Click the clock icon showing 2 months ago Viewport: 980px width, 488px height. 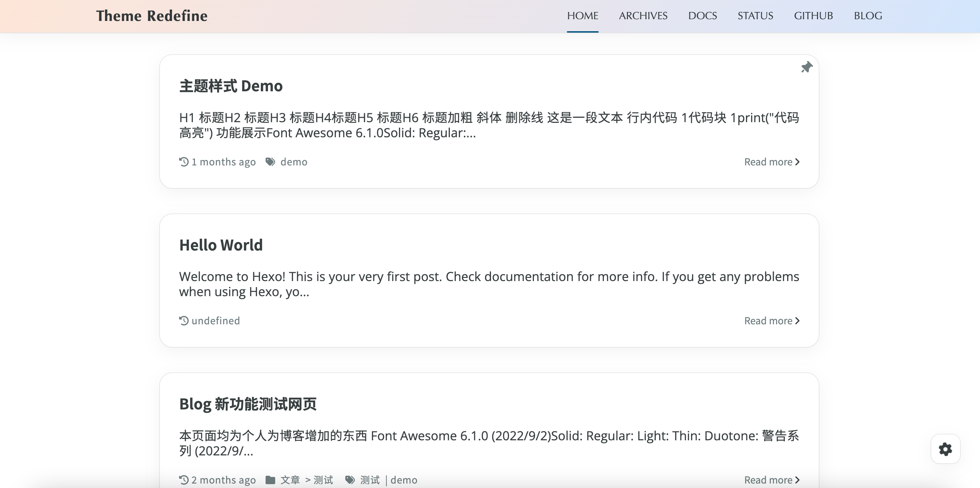(184, 480)
